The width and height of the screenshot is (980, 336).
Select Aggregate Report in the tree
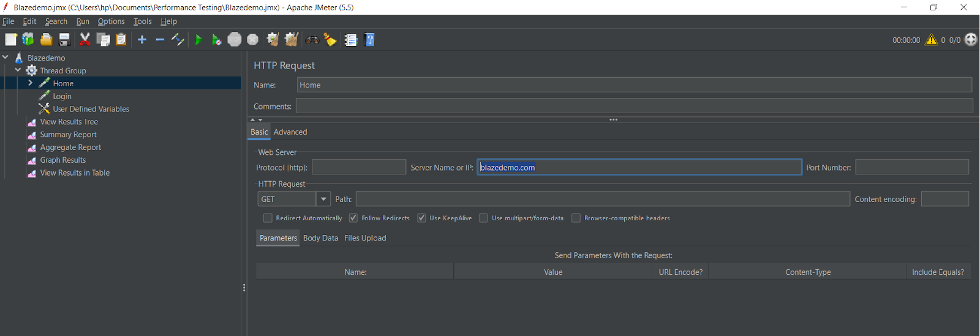click(70, 147)
